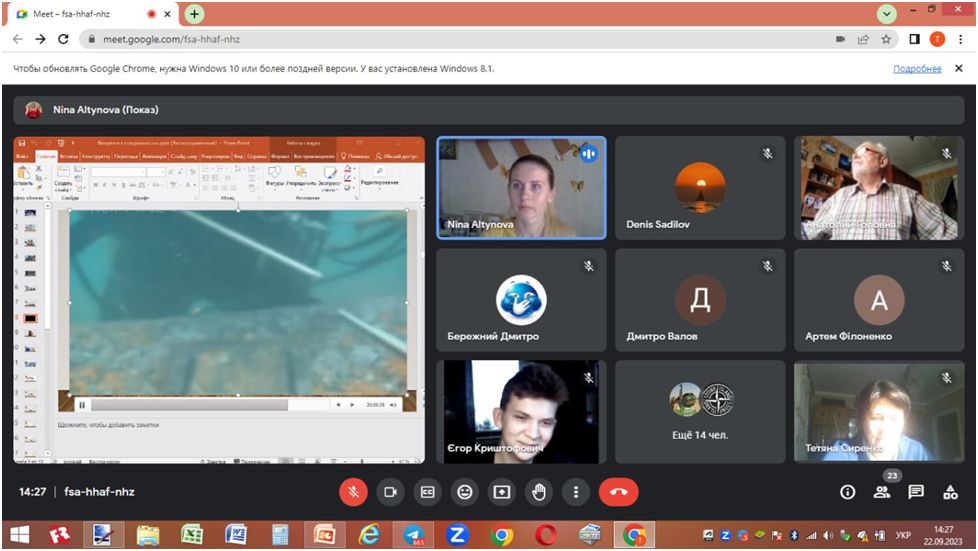
Task: Select Дмитро Валов participant tile
Action: [x=700, y=300]
